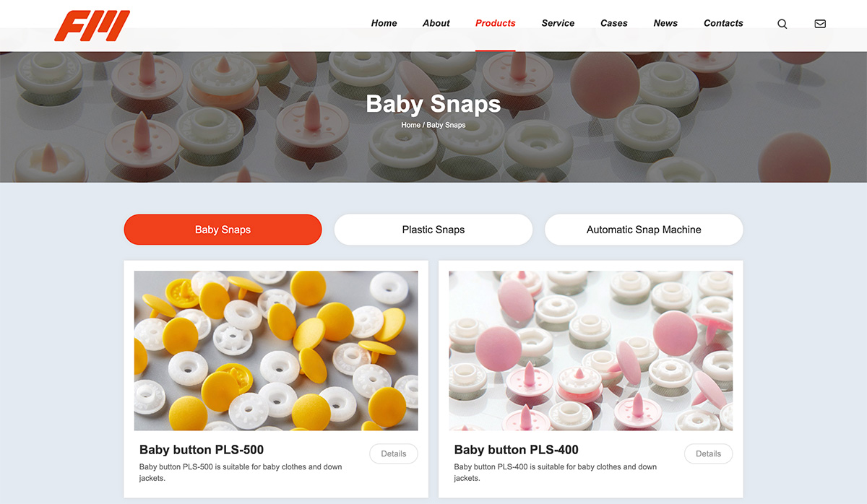
Task: Open the yellow PLS-500 snaps photo
Action: pyautogui.click(x=276, y=351)
